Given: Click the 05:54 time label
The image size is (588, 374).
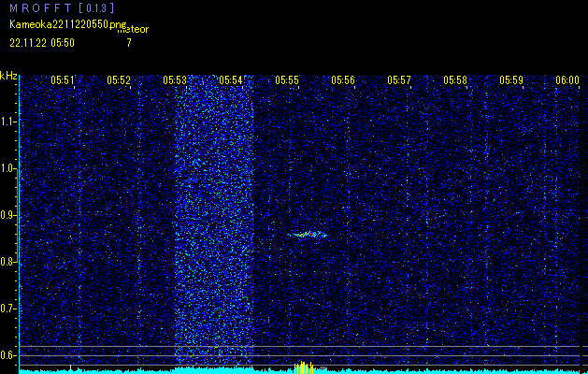Looking at the screenshot, I should 231,80.
